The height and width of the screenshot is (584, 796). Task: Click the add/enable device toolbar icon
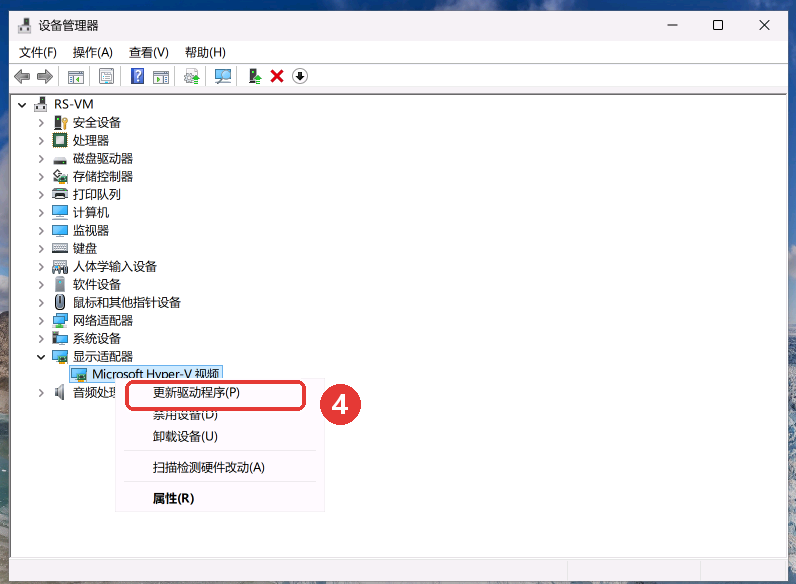point(254,77)
